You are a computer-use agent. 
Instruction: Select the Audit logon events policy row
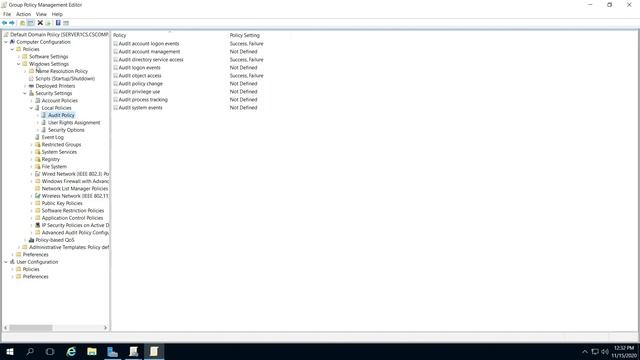tap(140, 68)
